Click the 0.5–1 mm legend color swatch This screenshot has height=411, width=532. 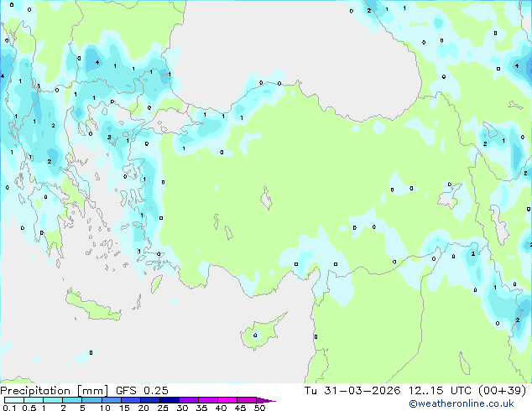(x=34, y=400)
